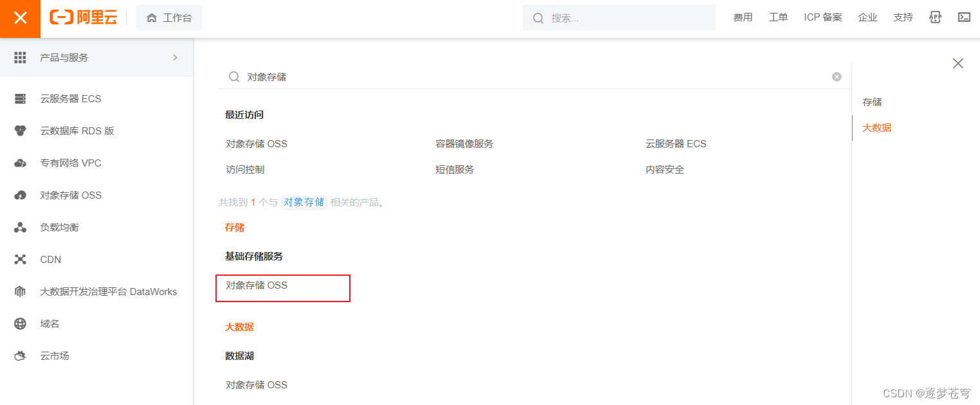Click the top search box 搜索...
Image resolution: width=980 pixels, height=405 pixels.
click(x=619, y=18)
